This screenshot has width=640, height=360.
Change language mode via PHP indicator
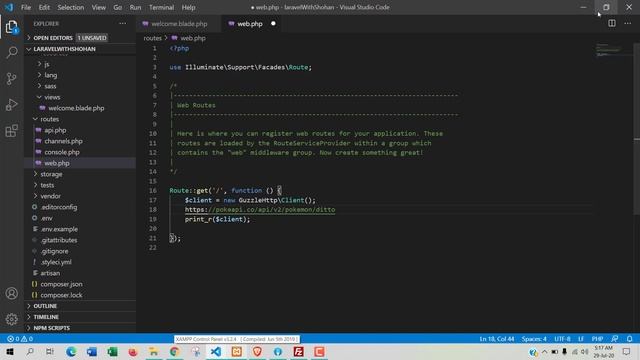597,339
